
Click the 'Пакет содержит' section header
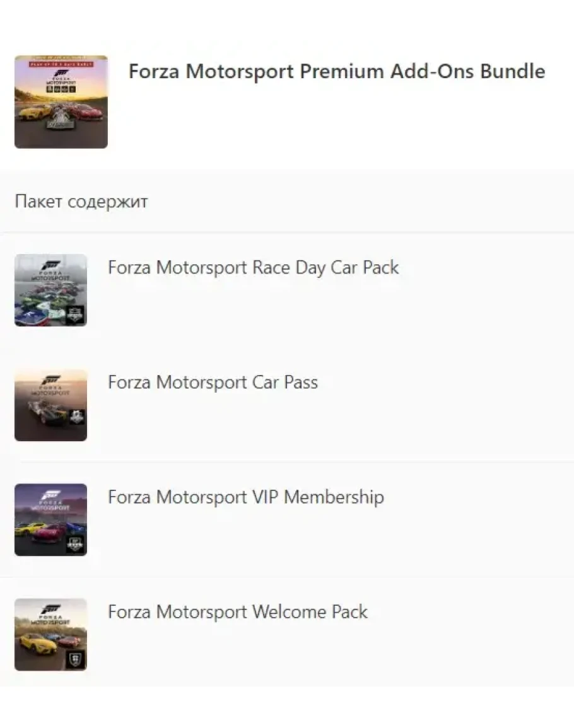point(81,202)
